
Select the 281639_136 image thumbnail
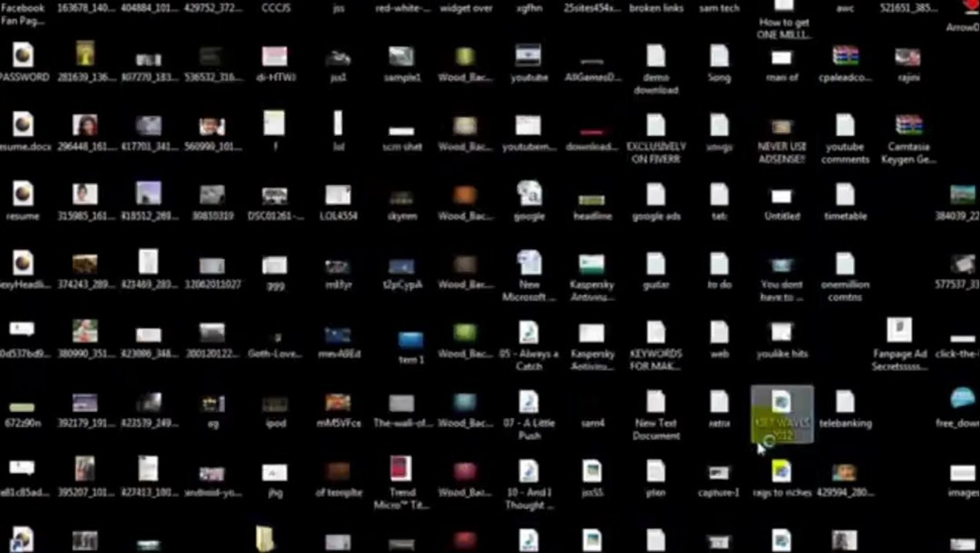(x=85, y=54)
